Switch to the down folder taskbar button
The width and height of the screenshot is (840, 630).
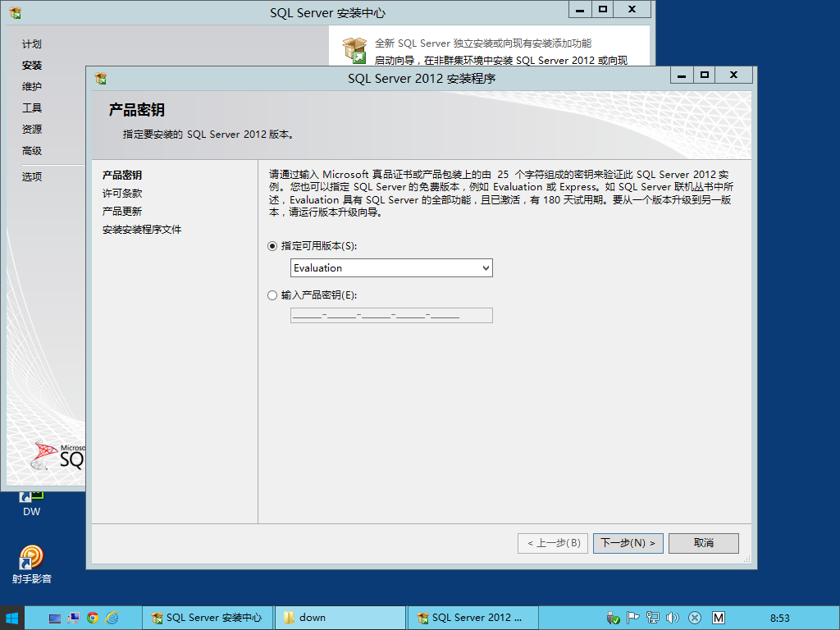click(x=340, y=619)
